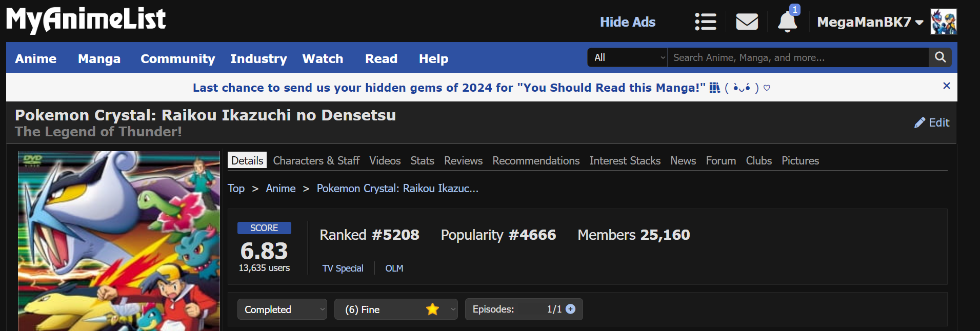Click 'The Legend of Thunder!' subtitle

pos(98,132)
